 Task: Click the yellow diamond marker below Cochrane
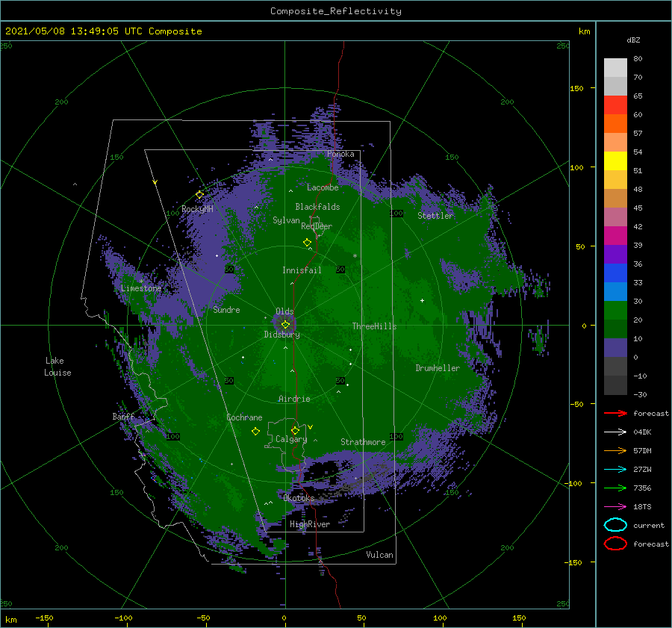[255, 432]
